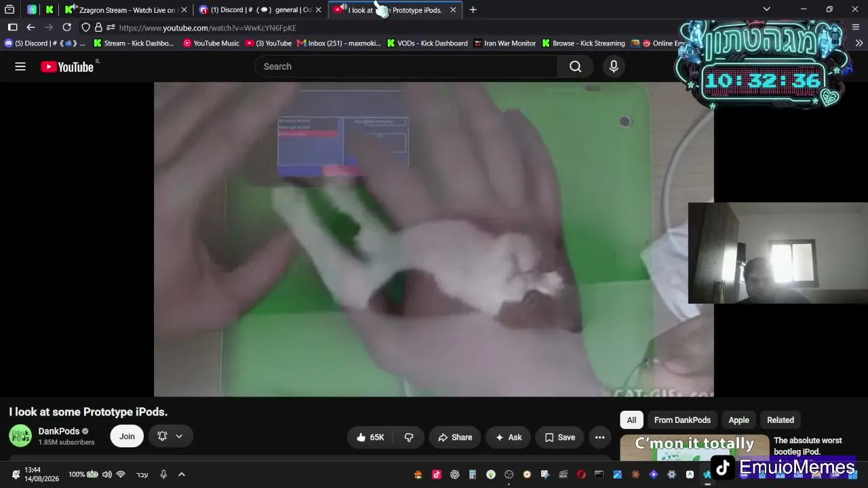Switch to the pinned Kick tab
Viewport: 868px width, 488px height.
50,9
